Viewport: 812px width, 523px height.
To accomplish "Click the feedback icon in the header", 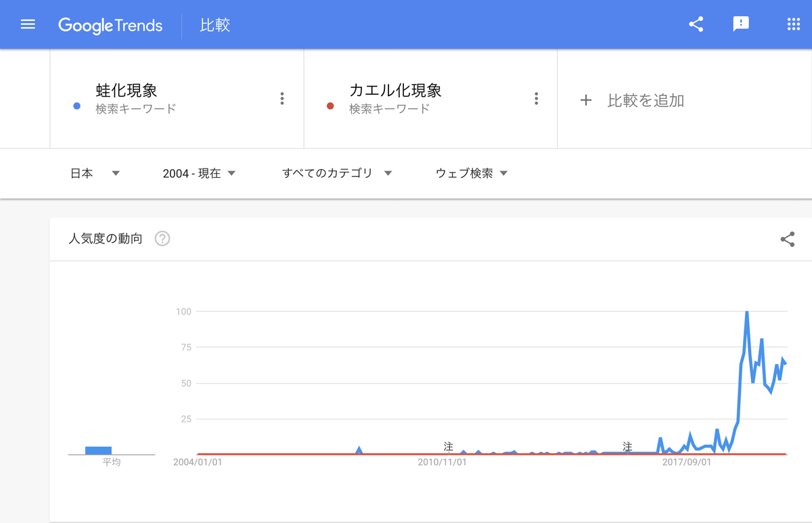I will tap(741, 24).
